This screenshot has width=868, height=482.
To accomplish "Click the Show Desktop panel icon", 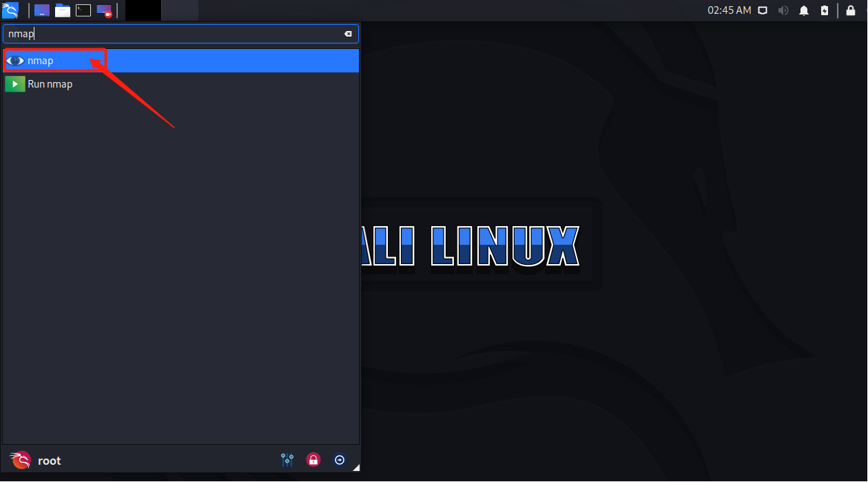I will point(42,10).
